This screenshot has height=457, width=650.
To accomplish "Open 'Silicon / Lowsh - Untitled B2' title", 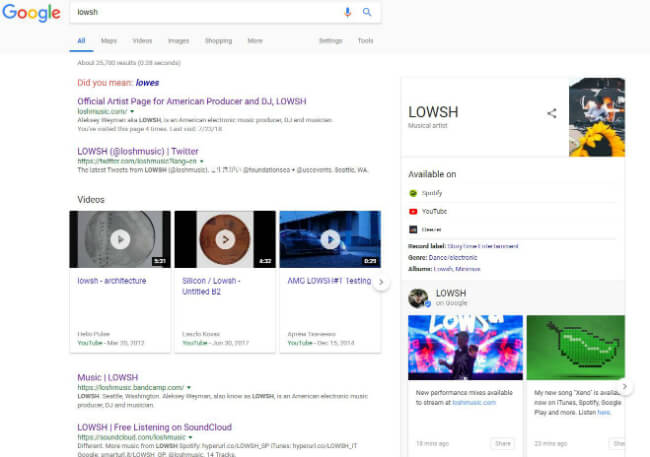I will click(211, 286).
